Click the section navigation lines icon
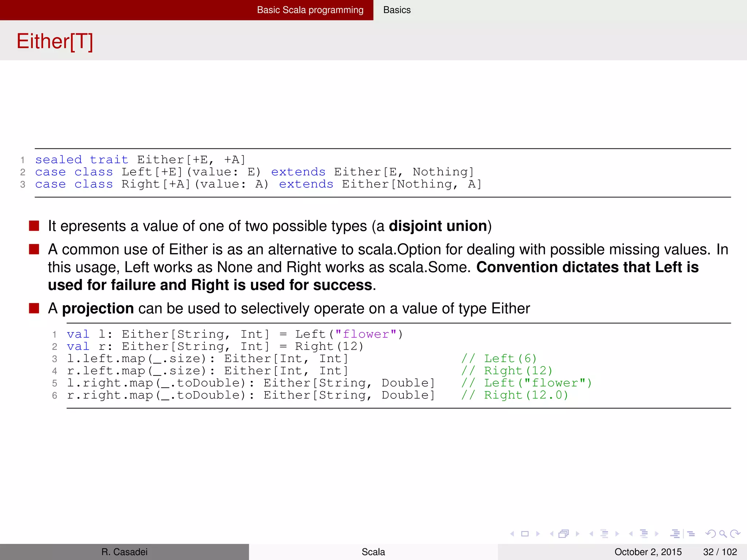This screenshot has height=560, width=747. [644, 534]
